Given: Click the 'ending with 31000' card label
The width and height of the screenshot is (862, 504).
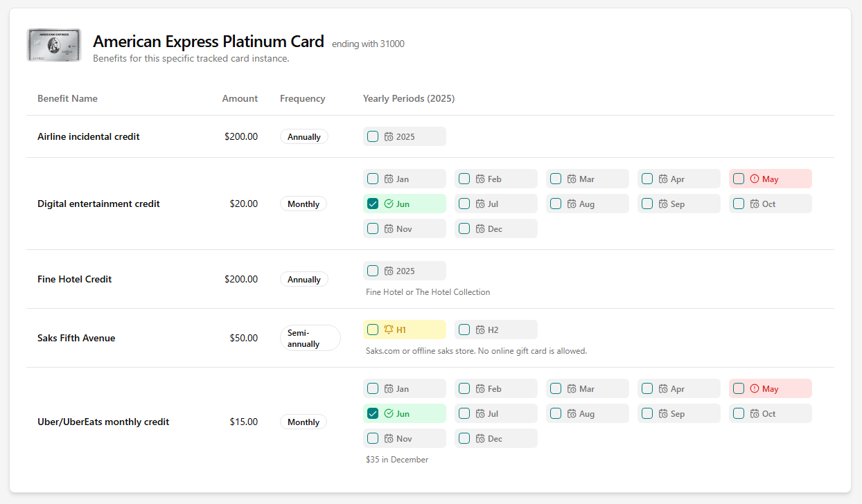Looking at the screenshot, I should pyautogui.click(x=368, y=44).
